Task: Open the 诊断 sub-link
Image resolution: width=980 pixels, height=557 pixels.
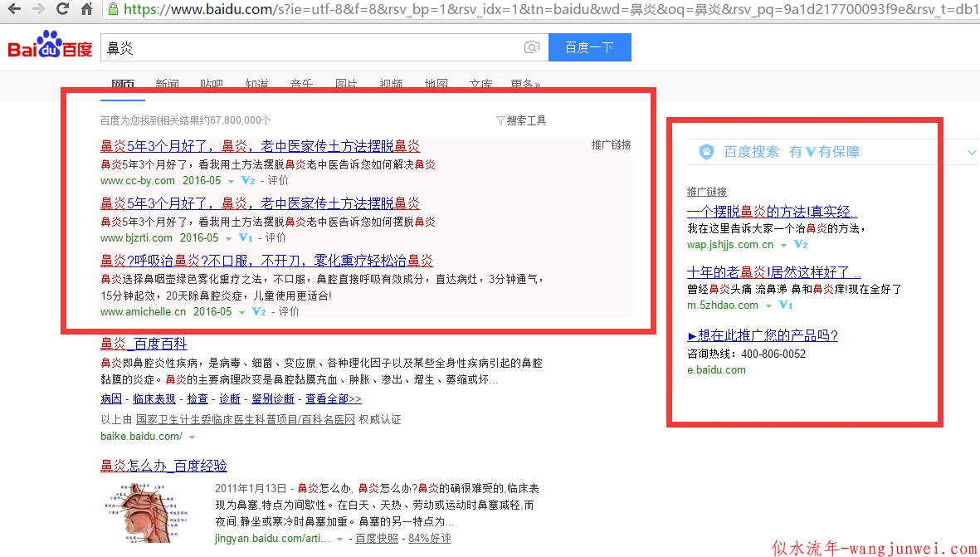Action: [x=230, y=398]
